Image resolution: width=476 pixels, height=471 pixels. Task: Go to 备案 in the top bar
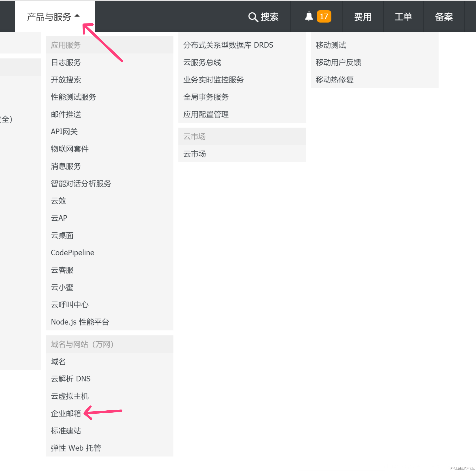coord(443,17)
